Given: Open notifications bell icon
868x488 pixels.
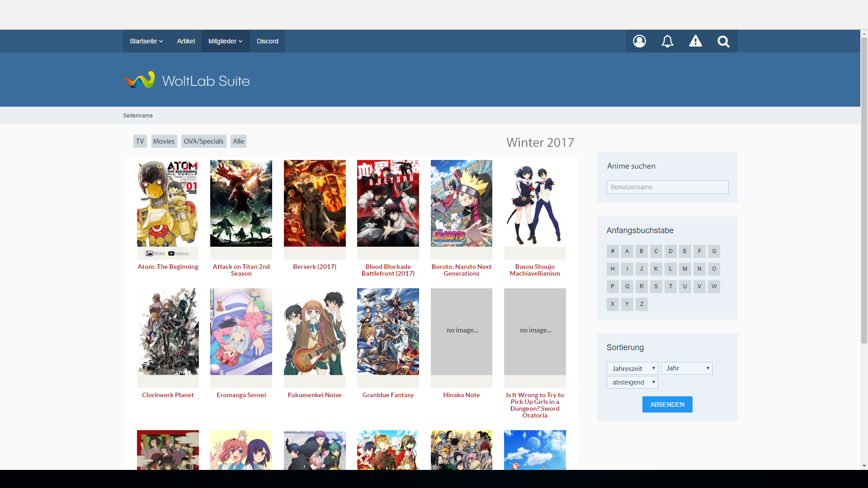Looking at the screenshot, I should 667,41.
